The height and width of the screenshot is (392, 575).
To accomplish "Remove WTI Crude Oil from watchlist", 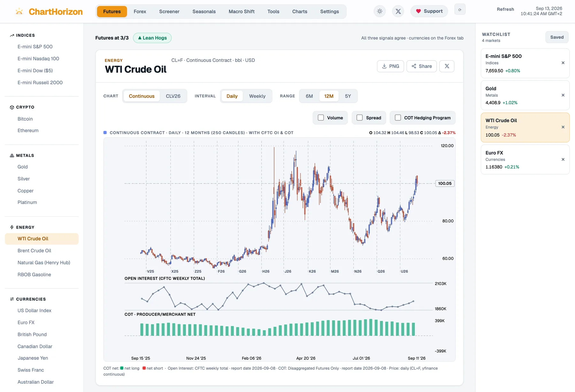I will coord(563,127).
